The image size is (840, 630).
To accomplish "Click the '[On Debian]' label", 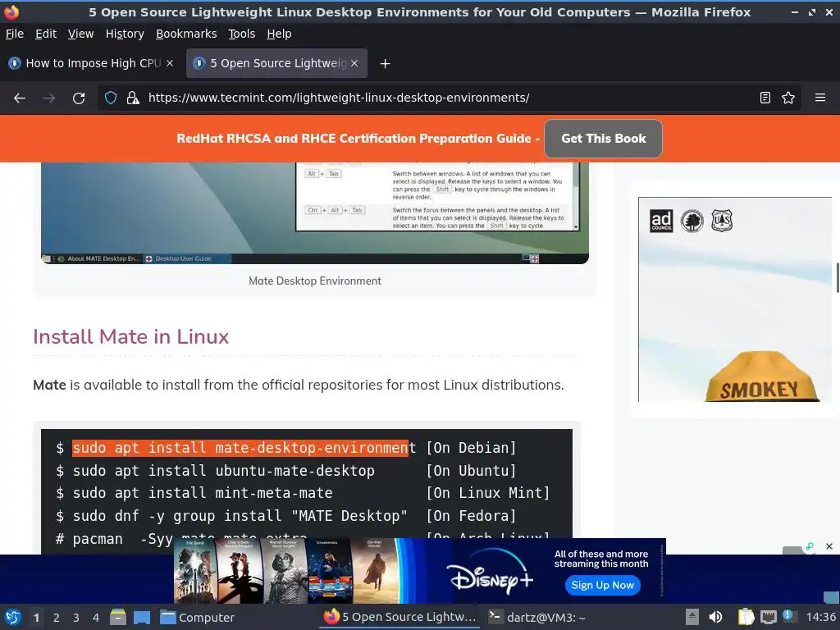I will click(471, 448).
